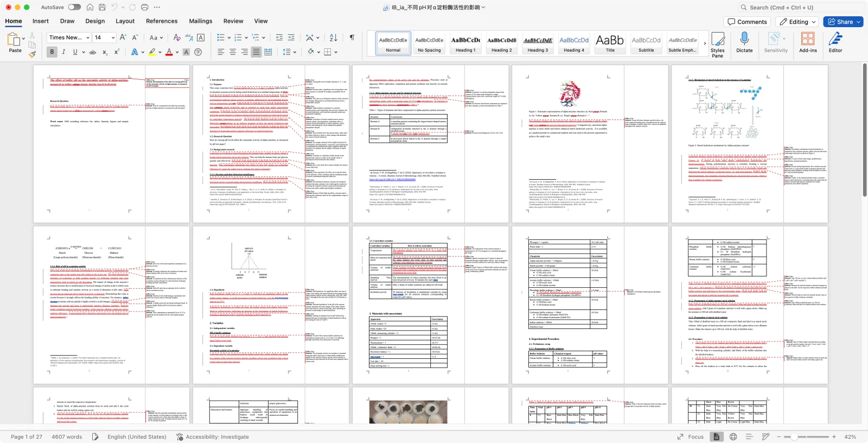This screenshot has height=443, width=868.
Task: Align the paragraph to the left
Action: point(221,52)
